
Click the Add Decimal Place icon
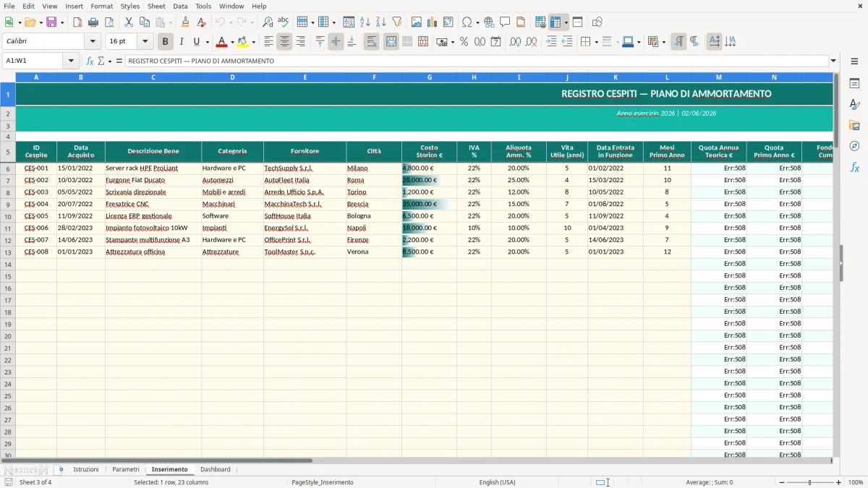tap(516, 42)
